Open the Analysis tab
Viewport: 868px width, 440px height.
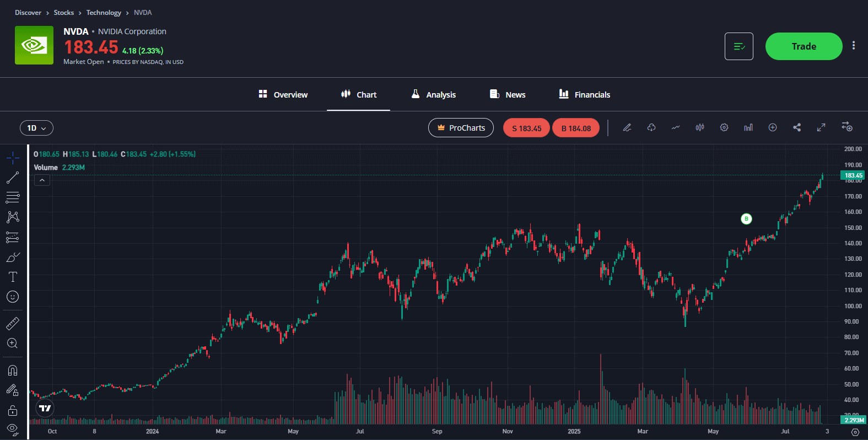click(434, 95)
